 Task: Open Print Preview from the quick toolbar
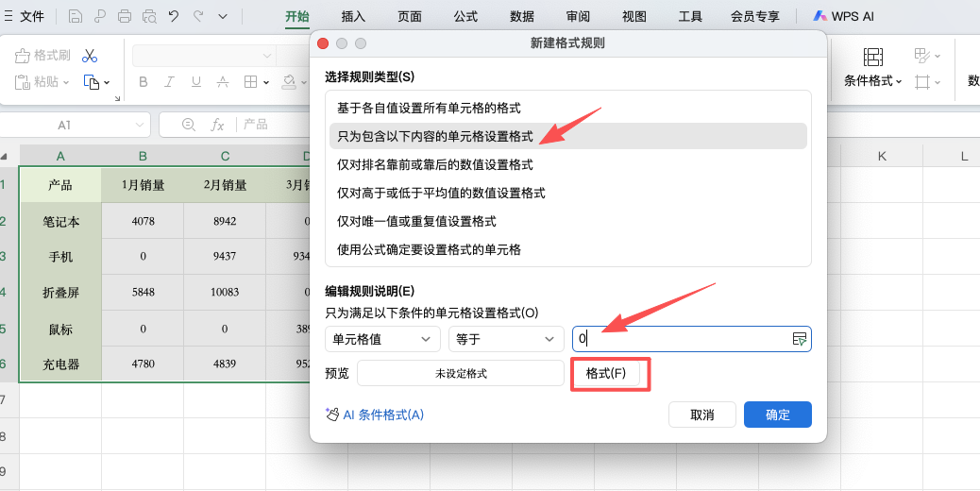click(x=149, y=17)
